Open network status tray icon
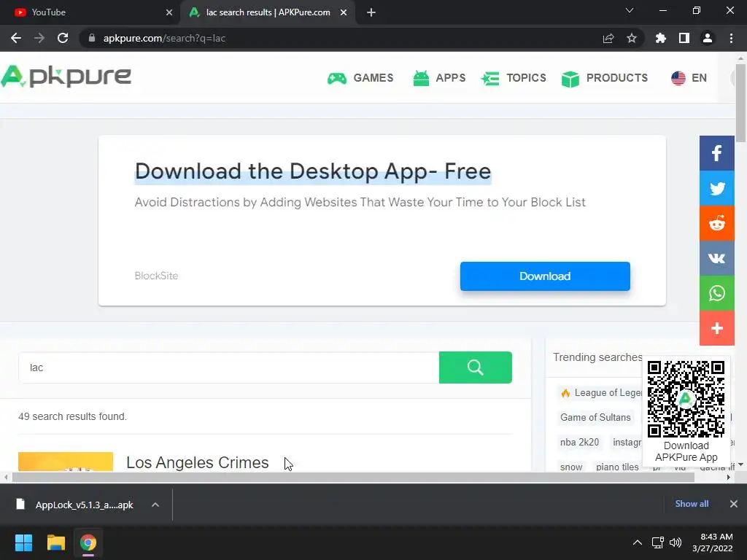Viewport: 747px width, 560px height. (x=658, y=542)
